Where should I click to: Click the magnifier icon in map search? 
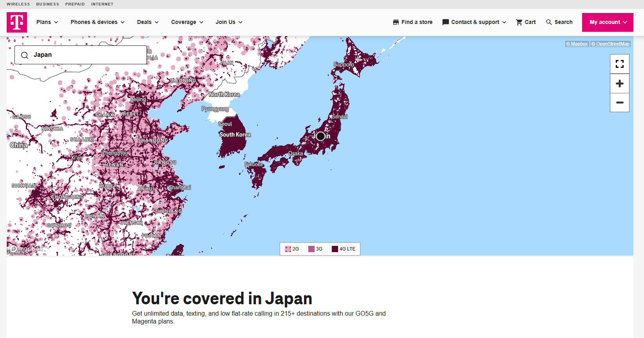coord(25,55)
